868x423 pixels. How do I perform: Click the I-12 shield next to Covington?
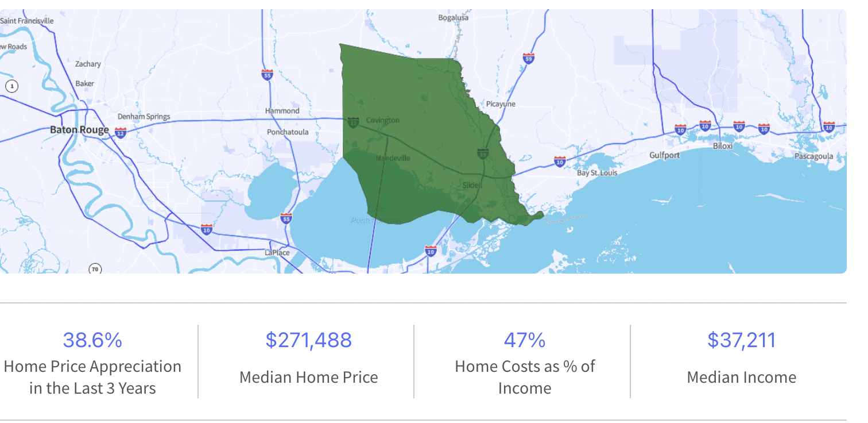pos(354,122)
